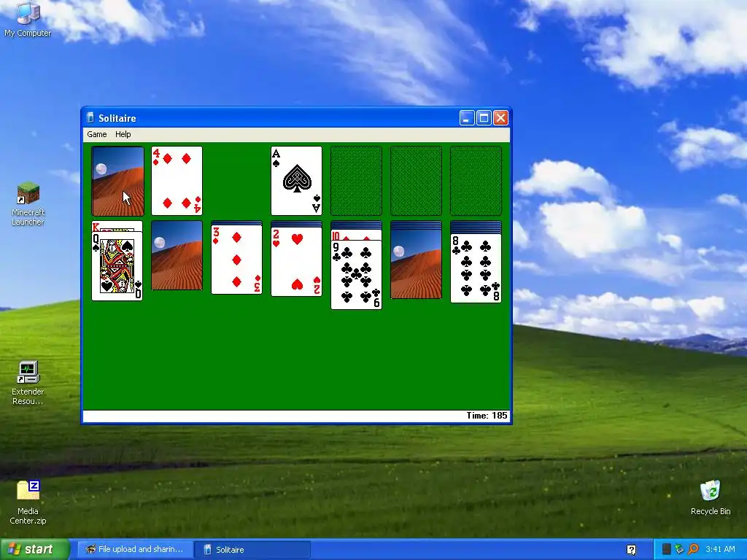Click the fourth empty foundation slot
Screen dimensions: 747x560
tap(476, 181)
